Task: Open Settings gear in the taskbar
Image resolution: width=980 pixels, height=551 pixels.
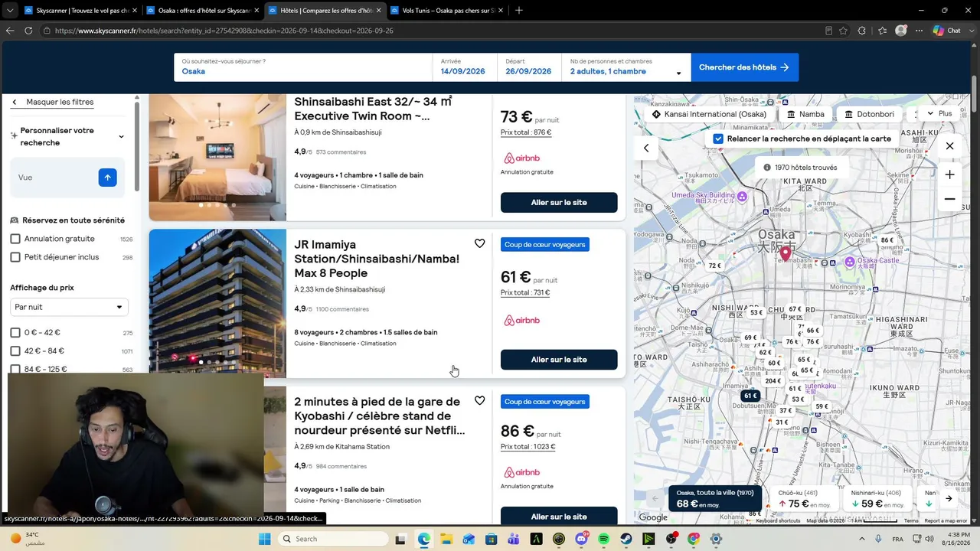Action: [x=716, y=539]
